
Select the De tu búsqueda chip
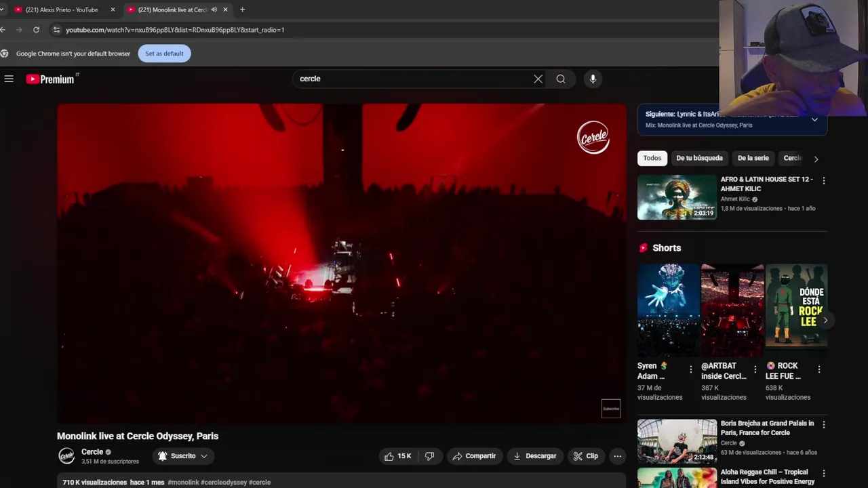click(x=699, y=158)
